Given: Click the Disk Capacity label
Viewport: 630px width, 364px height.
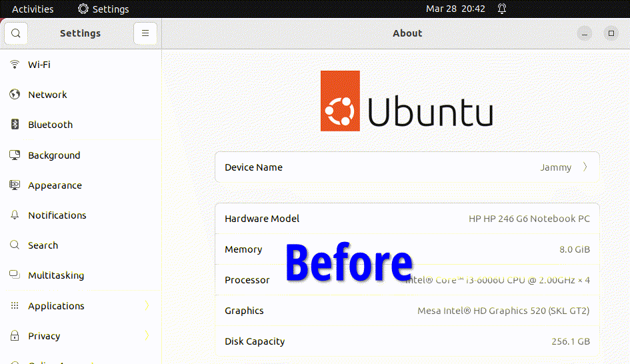Looking at the screenshot, I should [x=255, y=341].
